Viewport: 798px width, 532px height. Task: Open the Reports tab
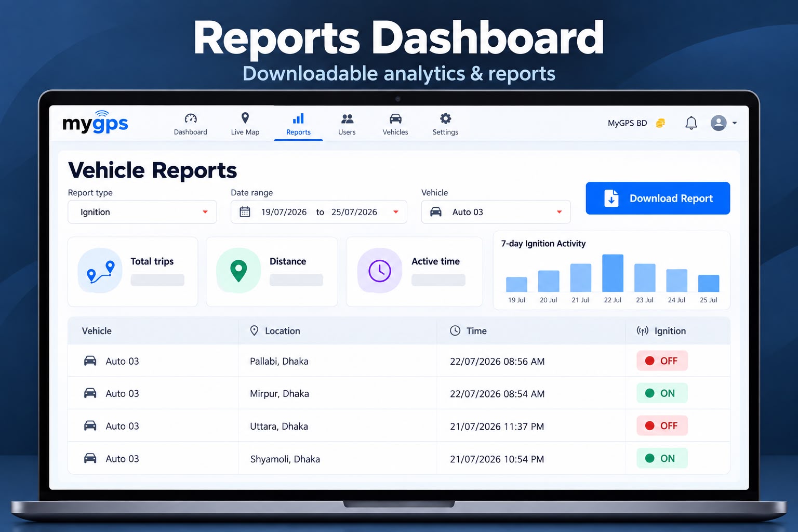click(298, 125)
